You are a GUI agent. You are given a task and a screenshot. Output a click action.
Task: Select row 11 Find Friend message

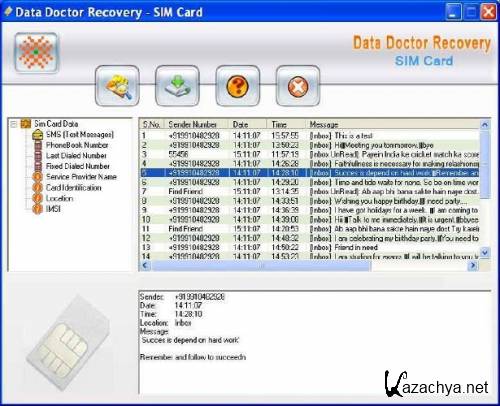(310, 229)
